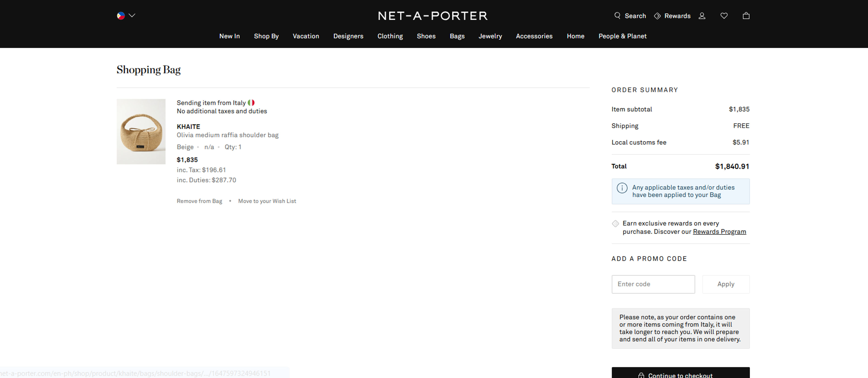
Task: Click the Apply promo button
Action: 725,284
